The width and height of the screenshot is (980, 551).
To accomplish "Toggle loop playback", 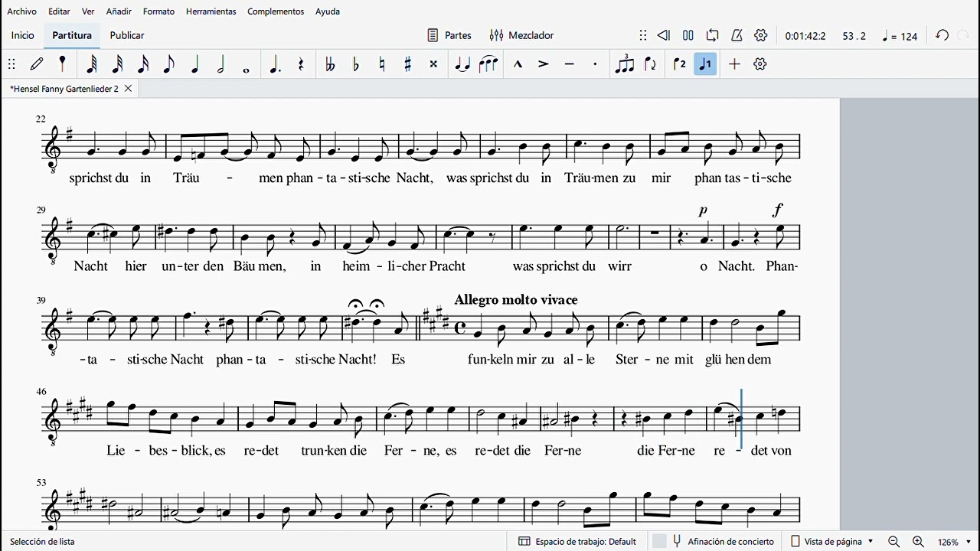I will tap(712, 35).
